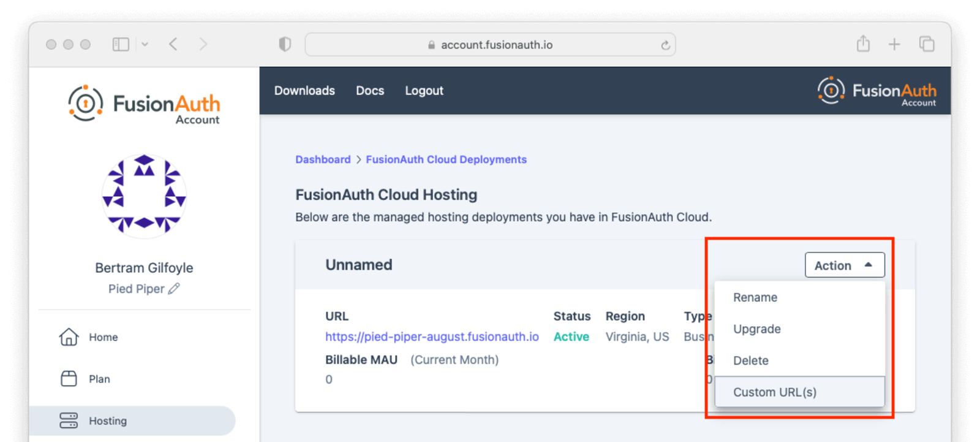Choose Delete from the Action menu

coord(799,360)
